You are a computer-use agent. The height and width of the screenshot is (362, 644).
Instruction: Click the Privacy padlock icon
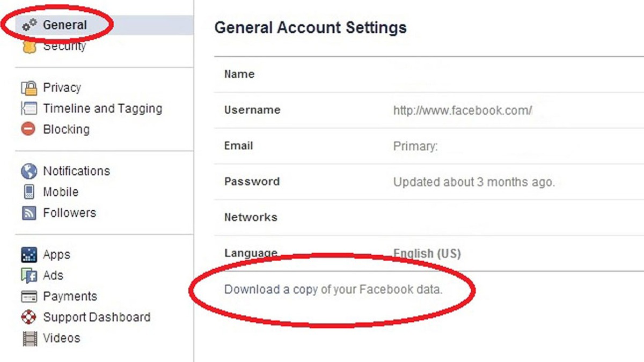pyautogui.click(x=29, y=87)
